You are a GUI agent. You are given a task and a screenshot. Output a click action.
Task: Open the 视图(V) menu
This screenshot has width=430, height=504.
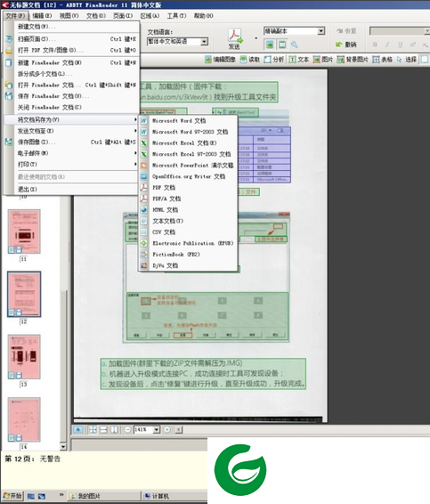pyautogui.click(x=69, y=15)
